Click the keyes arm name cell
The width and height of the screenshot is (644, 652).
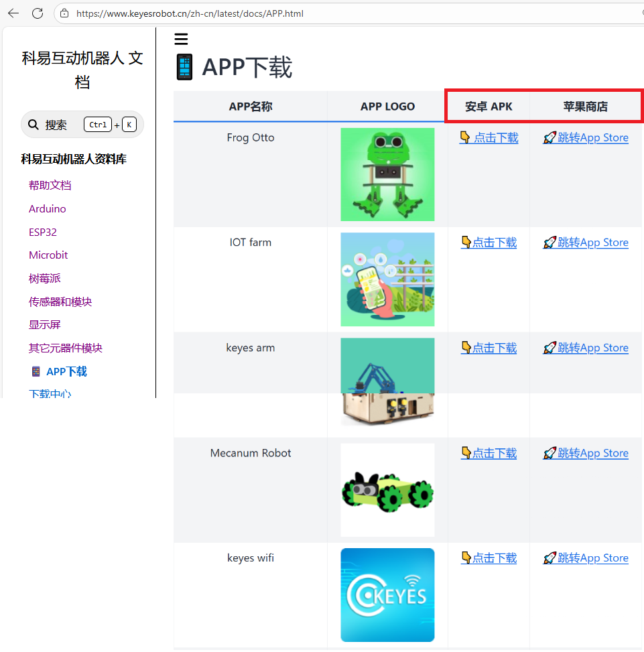click(x=251, y=348)
